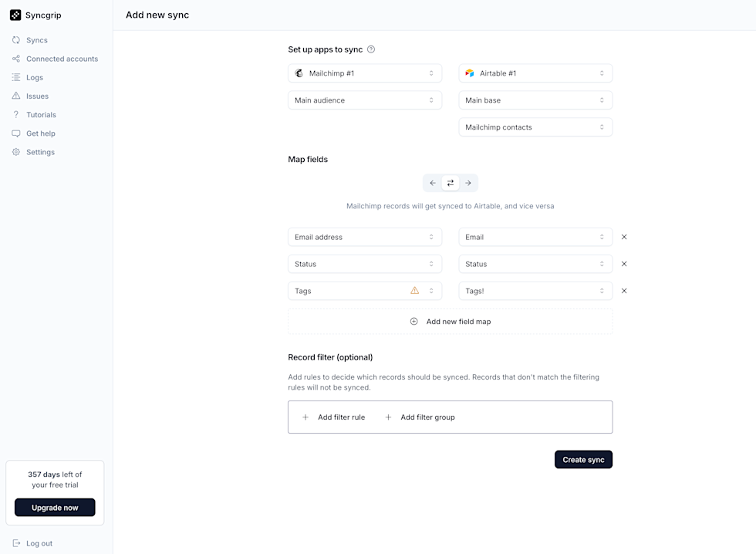Click the Upgrade now button
The height and width of the screenshot is (554, 756).
(54, 507)
